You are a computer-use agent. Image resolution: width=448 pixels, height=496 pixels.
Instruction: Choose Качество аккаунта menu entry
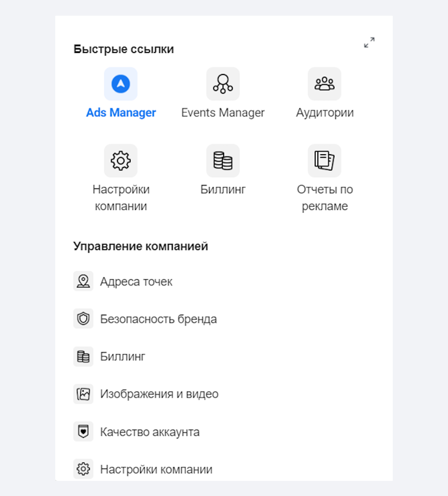tap(150, 432)
